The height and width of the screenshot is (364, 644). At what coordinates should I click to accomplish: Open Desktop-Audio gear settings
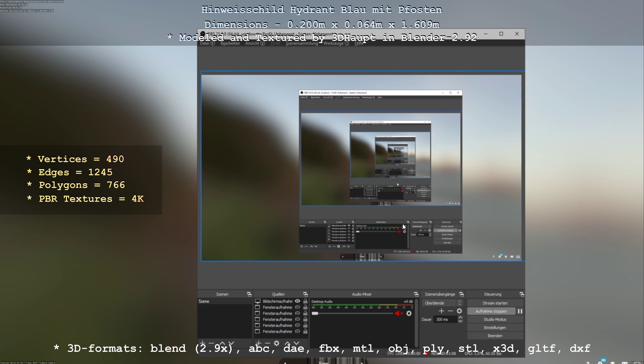click(409, 313)
